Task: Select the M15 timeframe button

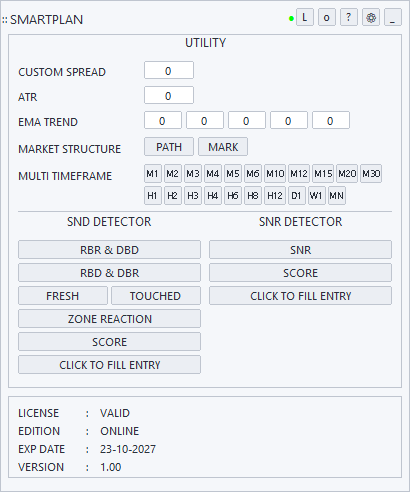Action: 323,173
